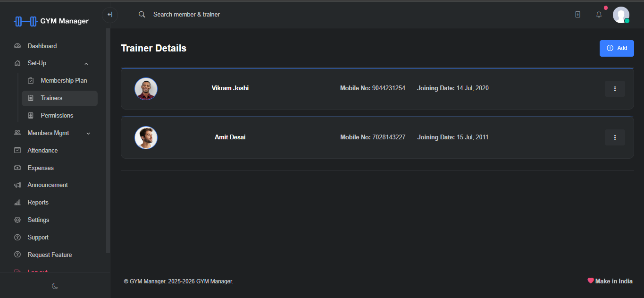Image resolution: width=644 pixels, height=298 pixels.
Task: Go to Permissions in sidebar
Action: pos(57,116)
